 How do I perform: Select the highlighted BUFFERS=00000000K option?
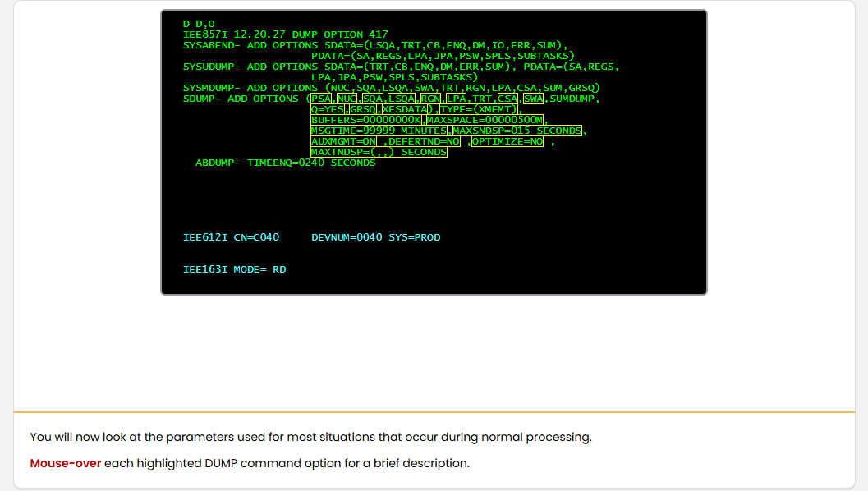[366, 120]
